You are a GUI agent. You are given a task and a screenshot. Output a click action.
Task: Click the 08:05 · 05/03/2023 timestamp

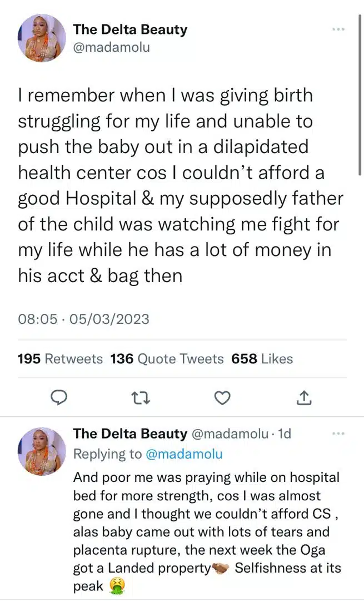click(83, 319)
